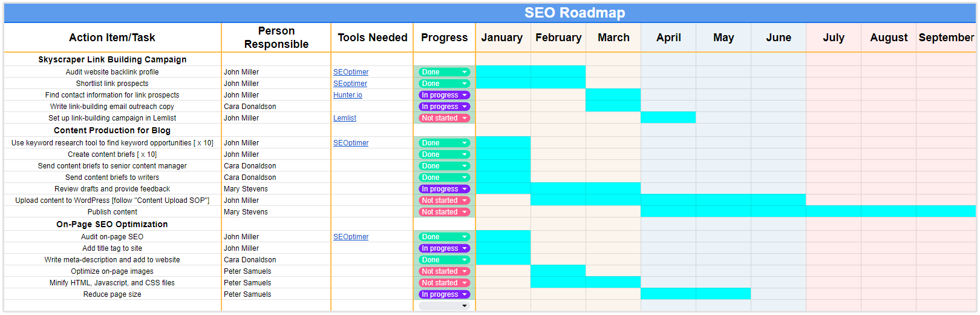Select the Content Production for Blog section heading

tap(113, 130)
